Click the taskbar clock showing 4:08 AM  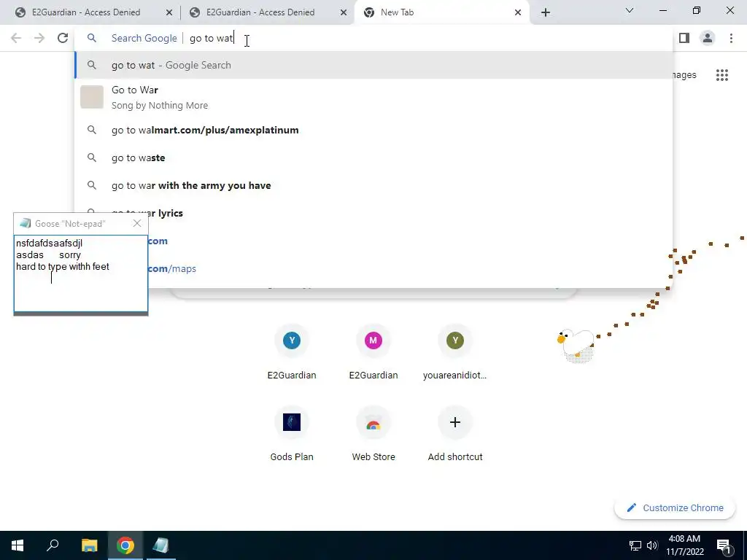click(684, 545)
